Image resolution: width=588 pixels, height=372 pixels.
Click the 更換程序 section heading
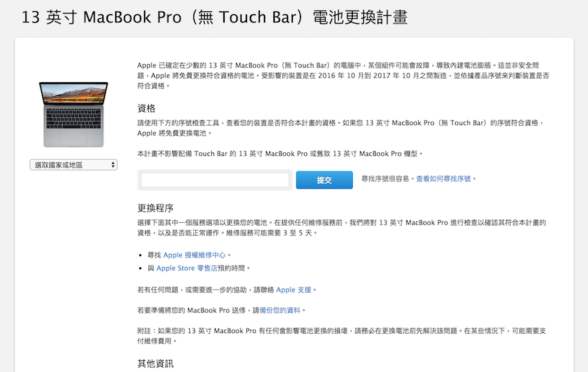click(x=155, y=208)
